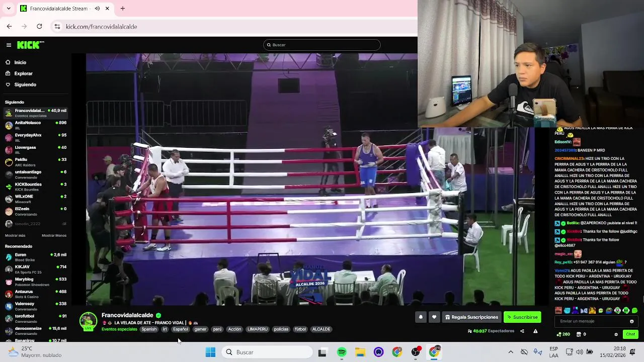This screenshot has height=362, width=644.
Task: Expand followed list with Mostrar más
Action: tap(15, 235)
